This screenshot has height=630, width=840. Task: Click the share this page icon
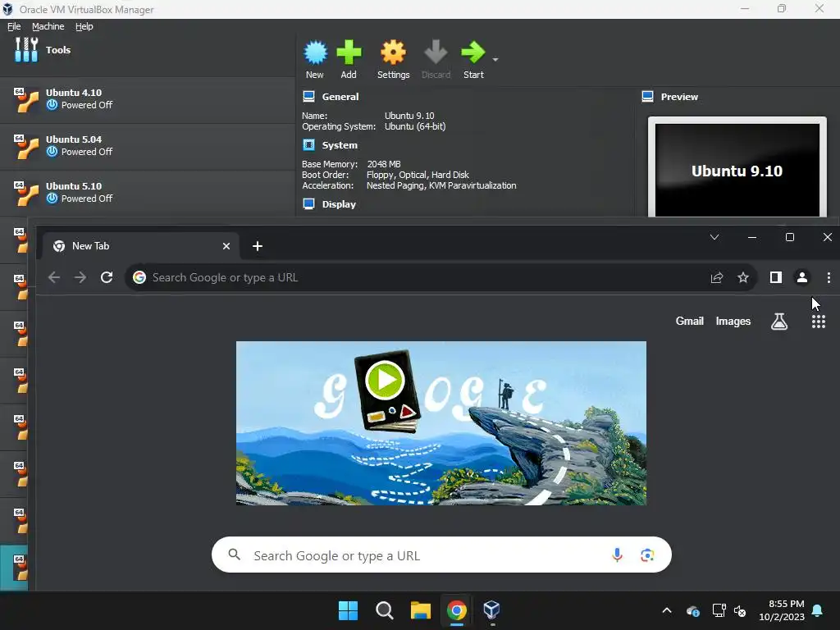tap(717, 277)
